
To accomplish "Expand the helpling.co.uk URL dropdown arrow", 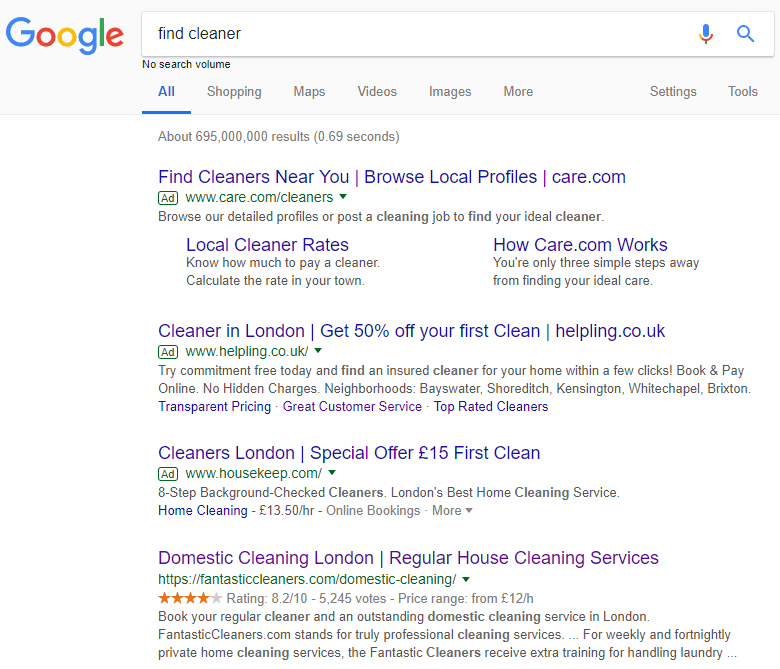I will 318,351.
